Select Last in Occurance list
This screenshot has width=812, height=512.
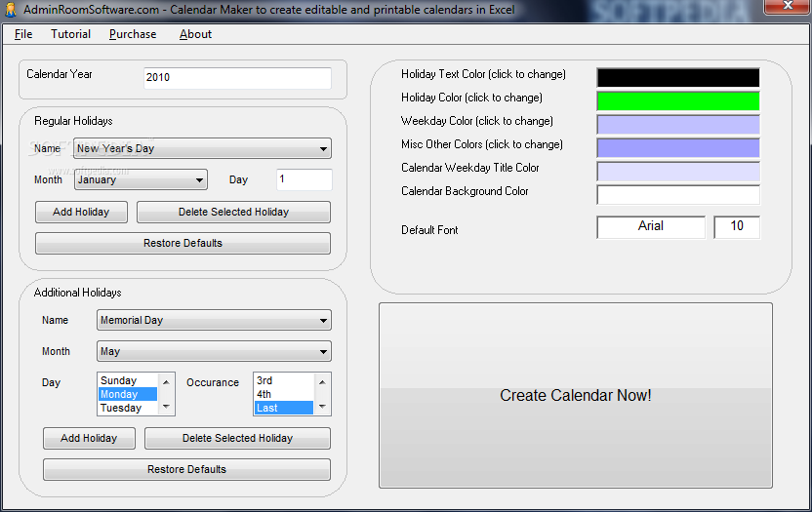(284, 408)
